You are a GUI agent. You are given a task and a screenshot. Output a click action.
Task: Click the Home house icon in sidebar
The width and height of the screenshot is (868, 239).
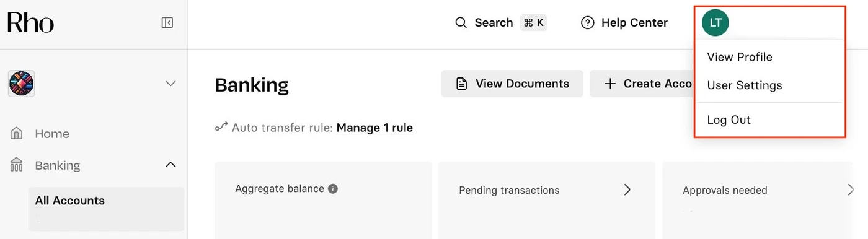(17, 133)
